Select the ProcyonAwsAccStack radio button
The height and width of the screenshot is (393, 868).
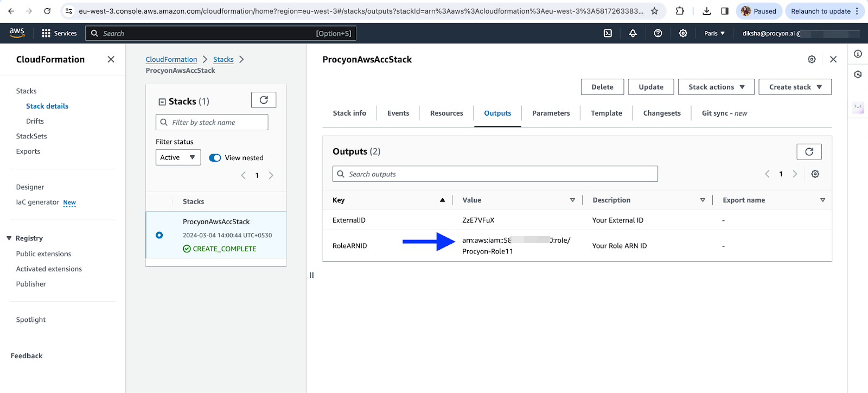(159, 235)
